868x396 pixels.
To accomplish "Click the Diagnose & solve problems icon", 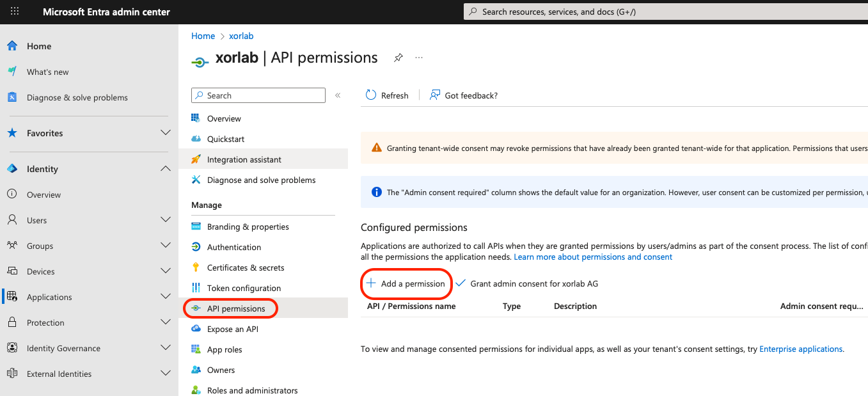I will click(12, 97).
